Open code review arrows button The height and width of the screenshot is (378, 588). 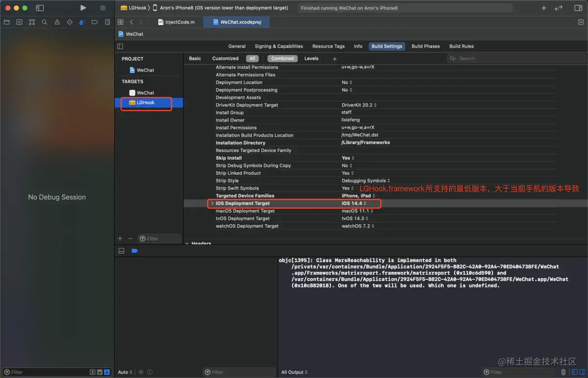click(559, 8)
